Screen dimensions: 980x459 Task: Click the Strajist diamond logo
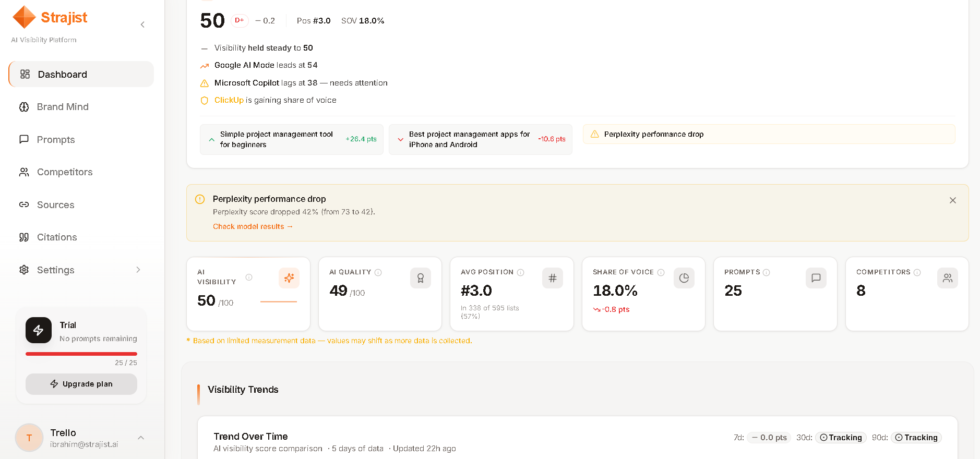[24, 17]
